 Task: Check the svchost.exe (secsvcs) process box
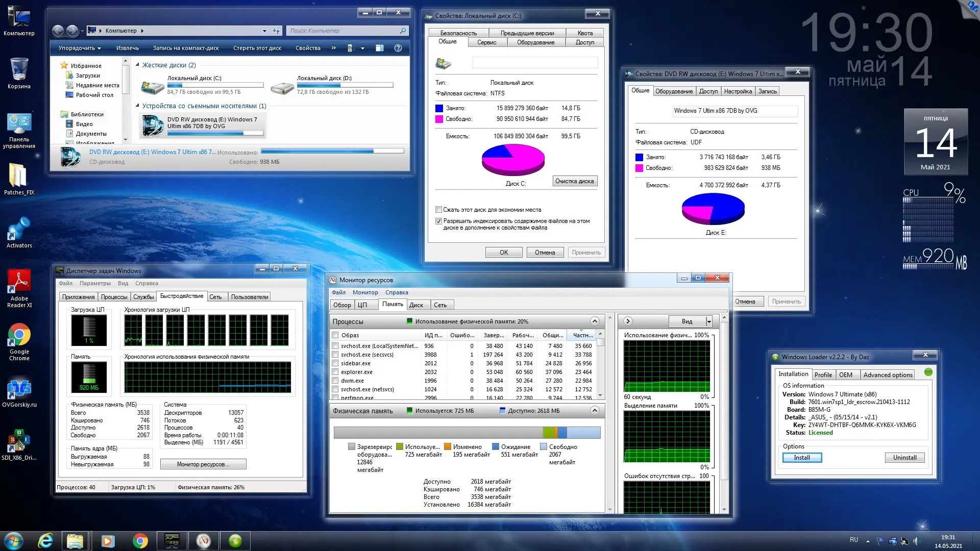[x=335, y=355]
